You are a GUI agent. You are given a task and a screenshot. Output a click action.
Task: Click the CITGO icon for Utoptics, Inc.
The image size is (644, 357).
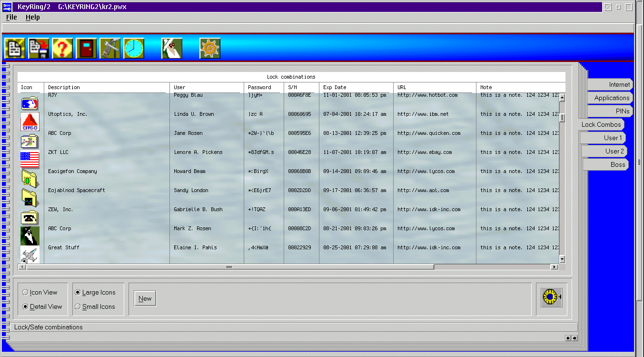click(x=30, y=122)
